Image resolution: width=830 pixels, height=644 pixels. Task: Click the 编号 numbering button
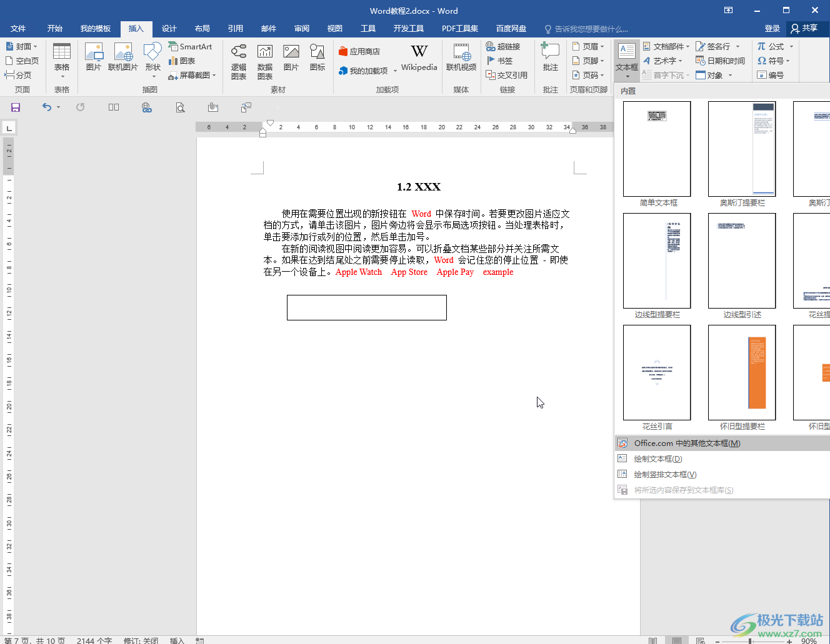click(x=770, y=76)
